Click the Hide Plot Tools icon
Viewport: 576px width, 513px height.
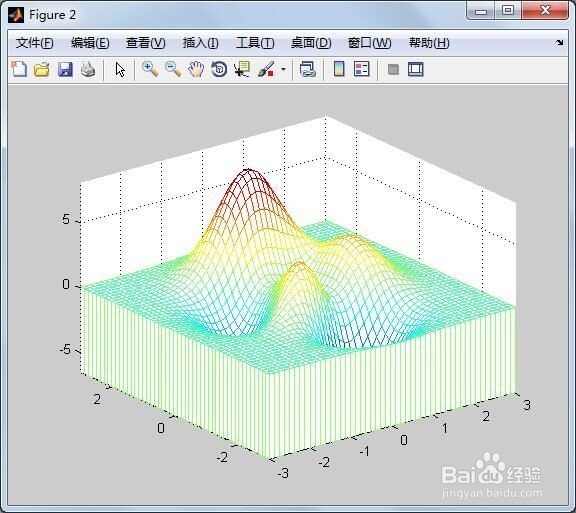click(x=393, y=69)
